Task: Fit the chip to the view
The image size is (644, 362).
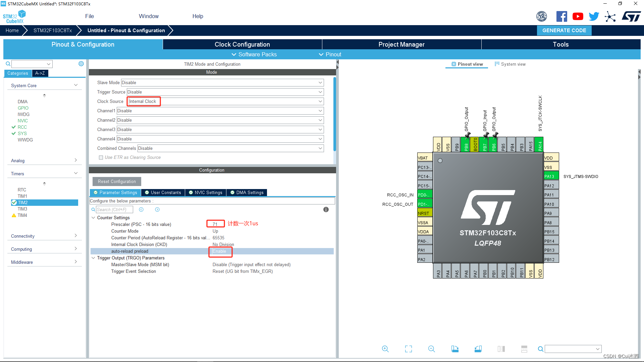Action: 409,349
